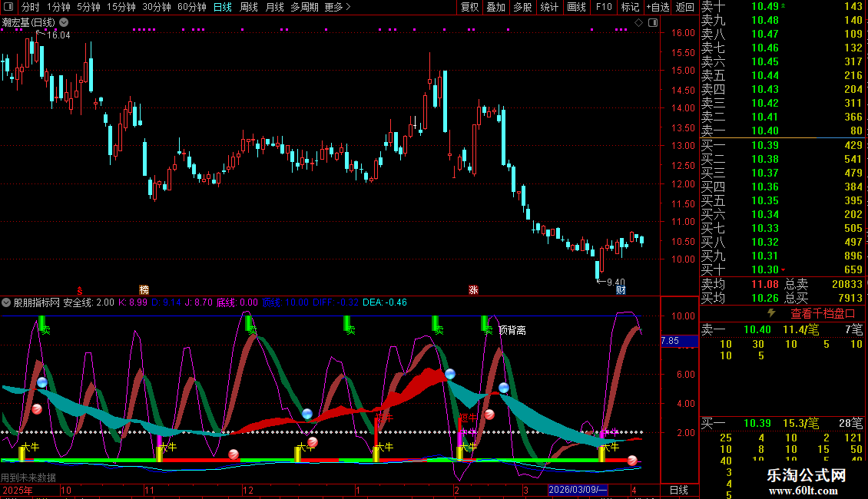Click the 榜 ranking marker under the chart

coord(144,289)
